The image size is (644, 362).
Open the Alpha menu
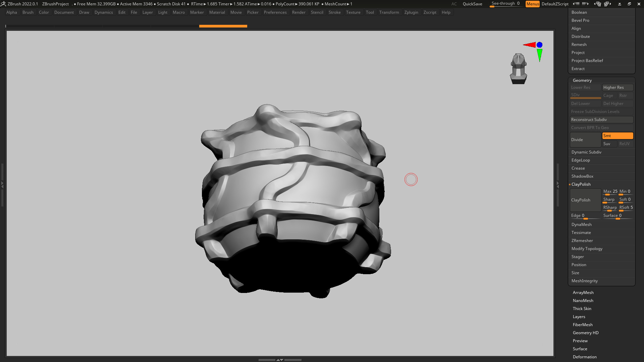pyautogui.click(x=12, y=12)
